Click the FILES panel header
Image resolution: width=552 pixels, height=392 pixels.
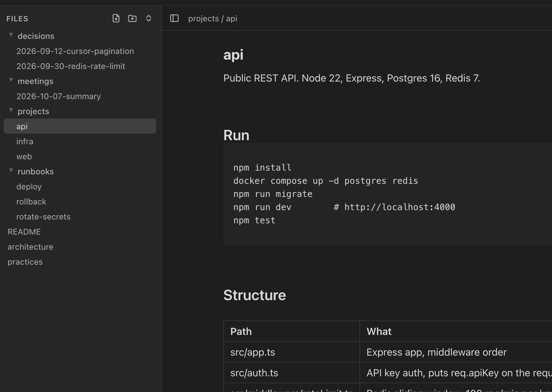click(17, 19)
